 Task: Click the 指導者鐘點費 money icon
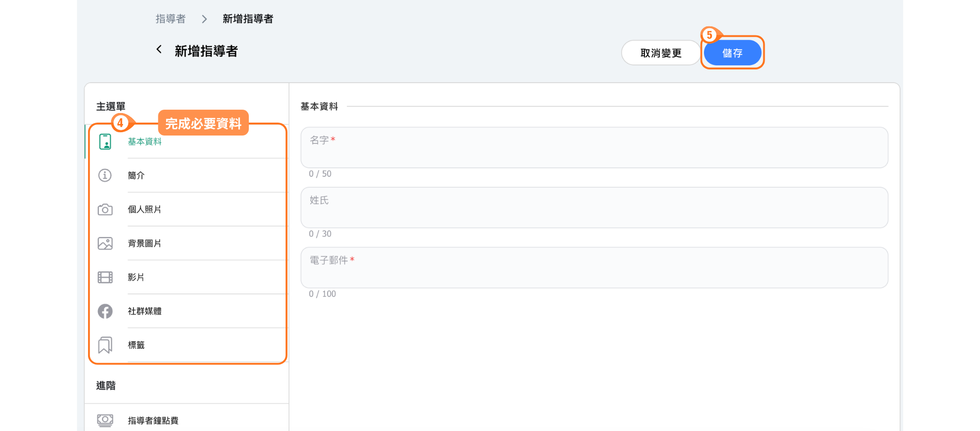pos(105,420)
